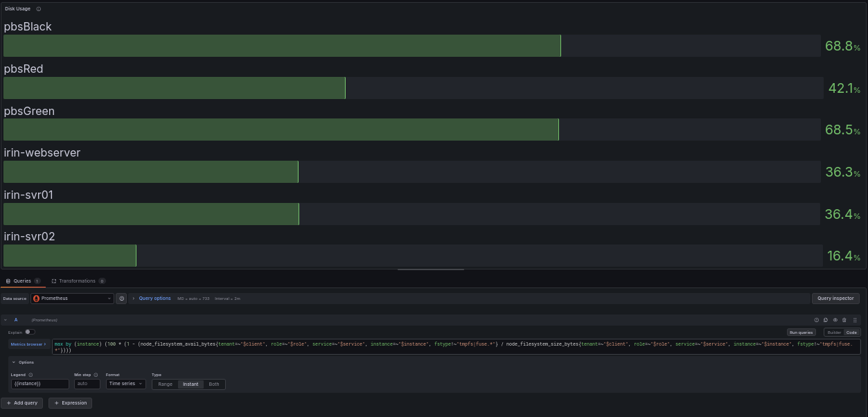The image size is (868, 417).
Task: Duplicate query A
Action: point(826,320)
